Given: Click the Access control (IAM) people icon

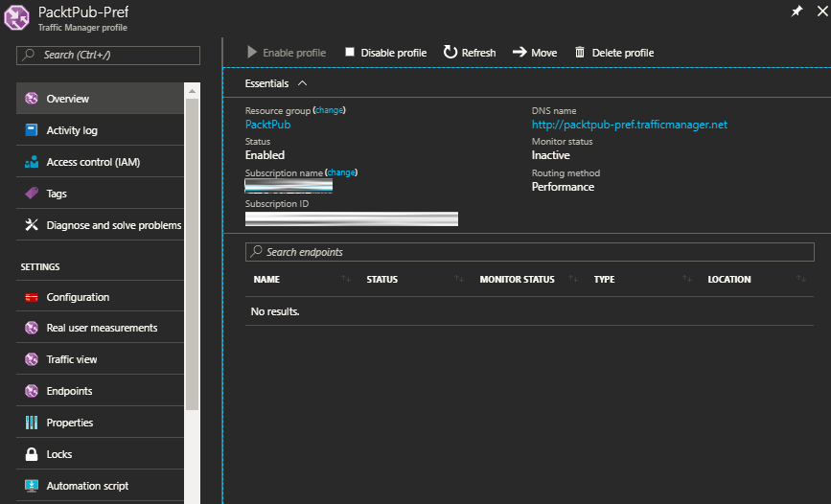Looking at the screenshot, I should (32, 162).
